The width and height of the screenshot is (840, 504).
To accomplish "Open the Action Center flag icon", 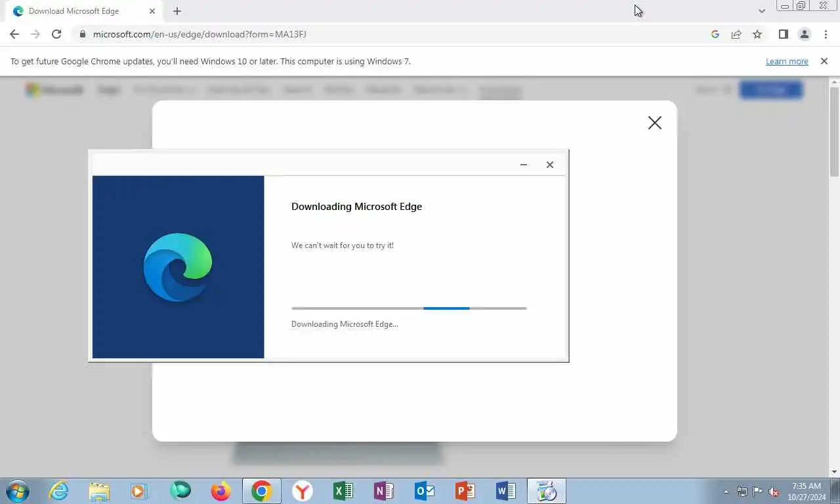I will click(x=757, y=491).
